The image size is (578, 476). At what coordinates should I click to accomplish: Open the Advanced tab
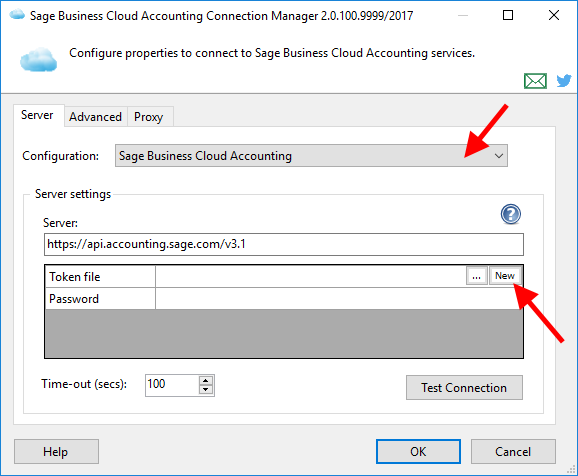[x=95, y=117]
